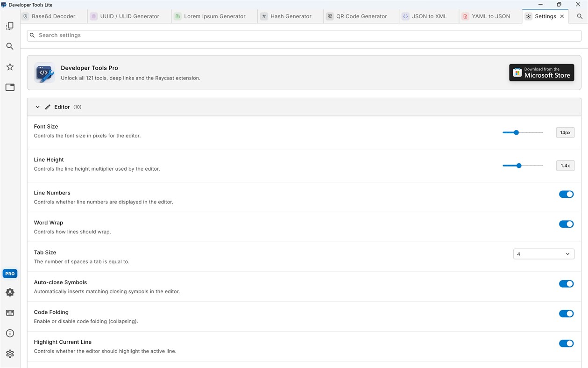Click the Editor pencil icon
This screenshot has height=368, width=588.
[48, 107]
